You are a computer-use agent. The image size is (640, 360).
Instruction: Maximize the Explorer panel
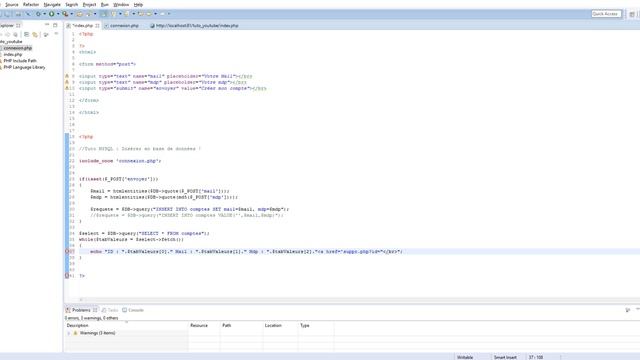[x=55, y=25]
